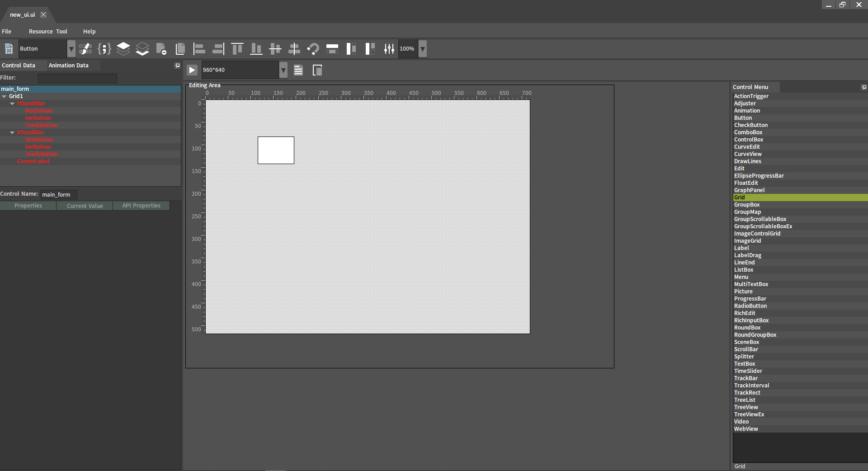Click the document list icon near resolution
The height and width of the screenshot is (471, 868).
pyautogui.click(x=298, y=70)
